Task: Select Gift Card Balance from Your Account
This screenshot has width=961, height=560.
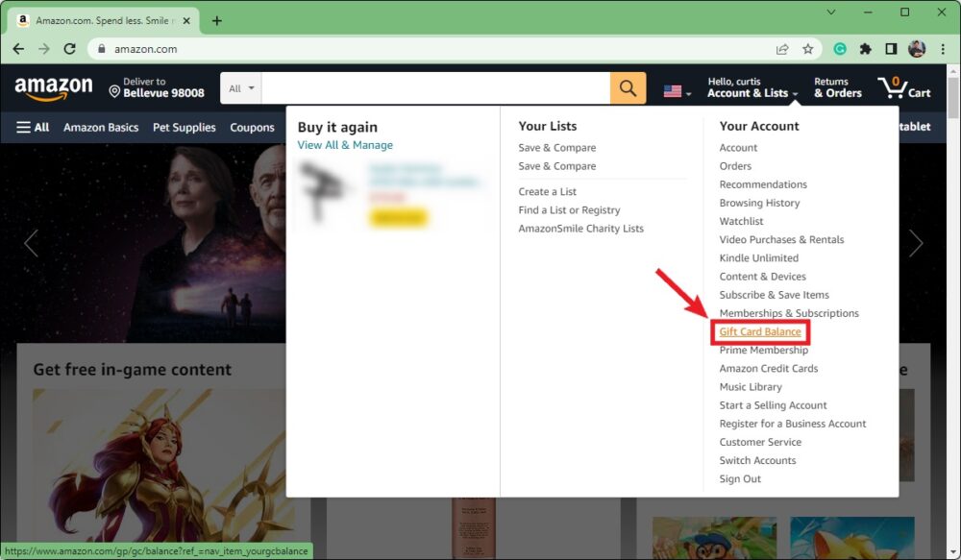Action: [760, 332]
